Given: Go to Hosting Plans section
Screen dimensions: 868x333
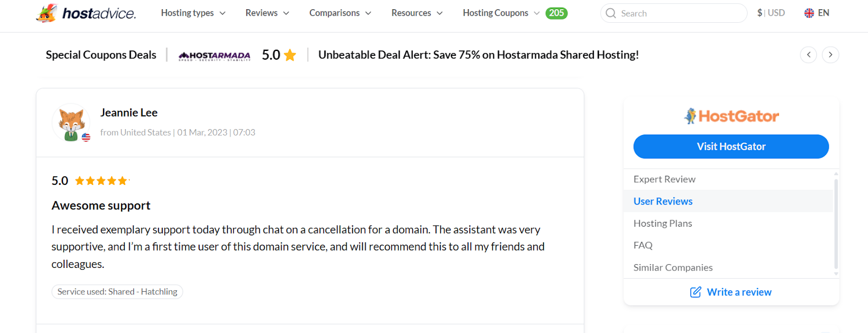Looking at the screenshot, I should [663, 223].
